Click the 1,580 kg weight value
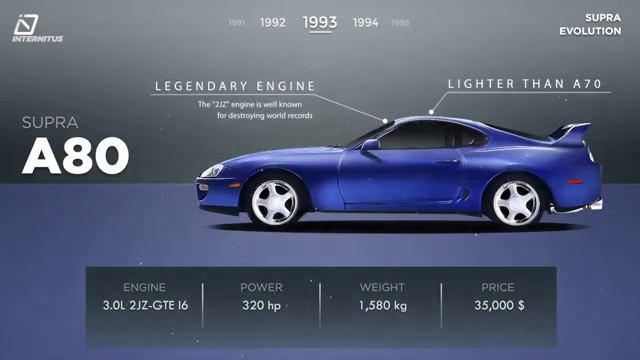The width and height of the screenshot is (640, 360). coord(383,305)
